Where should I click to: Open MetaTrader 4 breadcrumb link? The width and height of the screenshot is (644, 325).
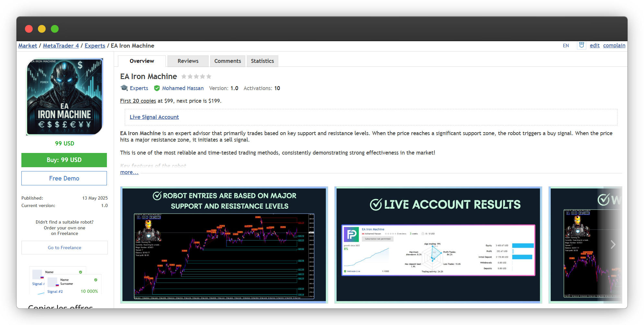61,46
